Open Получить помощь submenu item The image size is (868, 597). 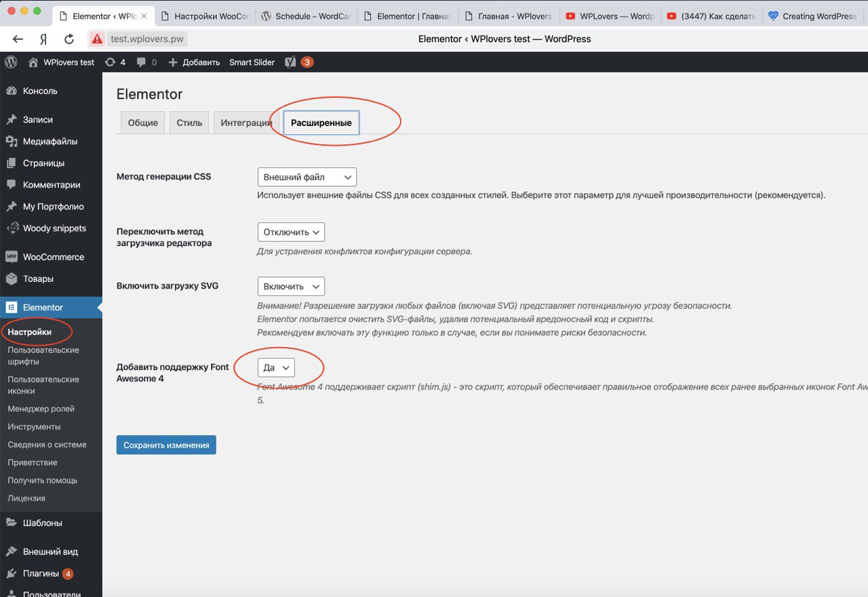tap(43, 480)
